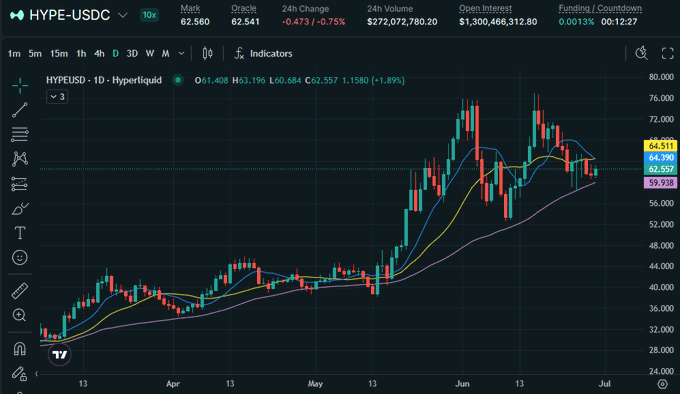Click the Funding / Countdown label

[x=600, y=9]
